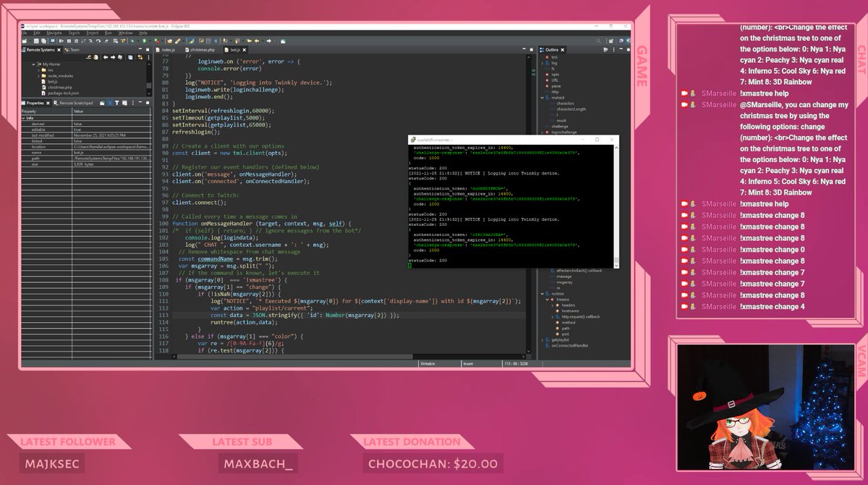Open the File menu in Eclipse

point(24,33)
